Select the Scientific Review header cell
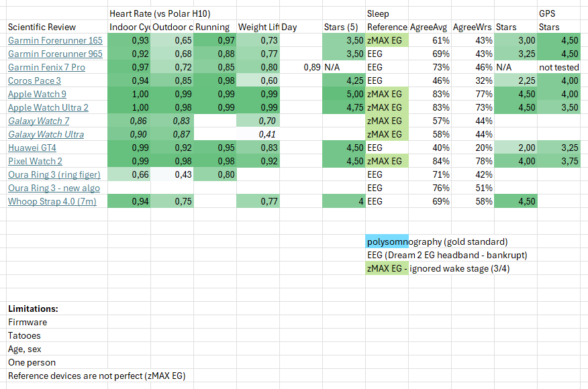This screenshot has height=389, width=588. [x=42, y=27]
